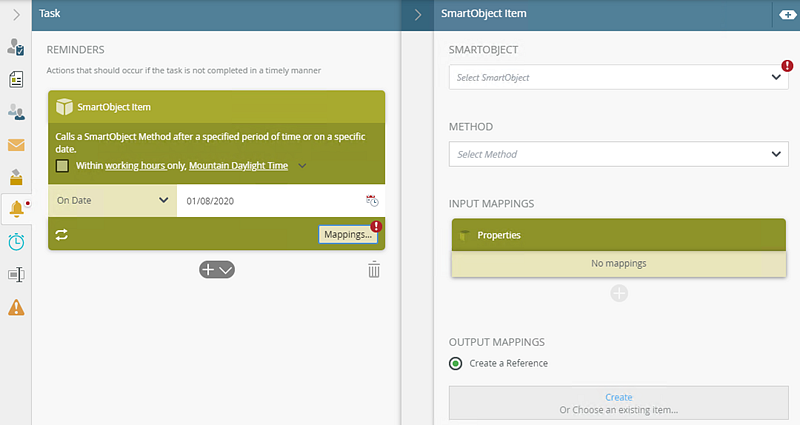Add a reminder with the plus dropdown button
Screen dimensions: 800x425
pyautogui.click(x=217, y=269)
